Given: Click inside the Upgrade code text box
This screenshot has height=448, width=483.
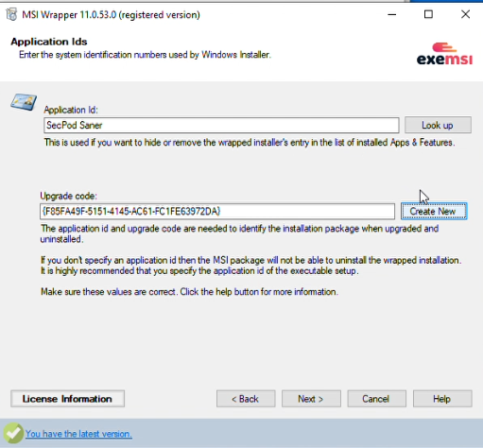Looking at the screenshot, I should pyautogui.click(x=217, y=211).
